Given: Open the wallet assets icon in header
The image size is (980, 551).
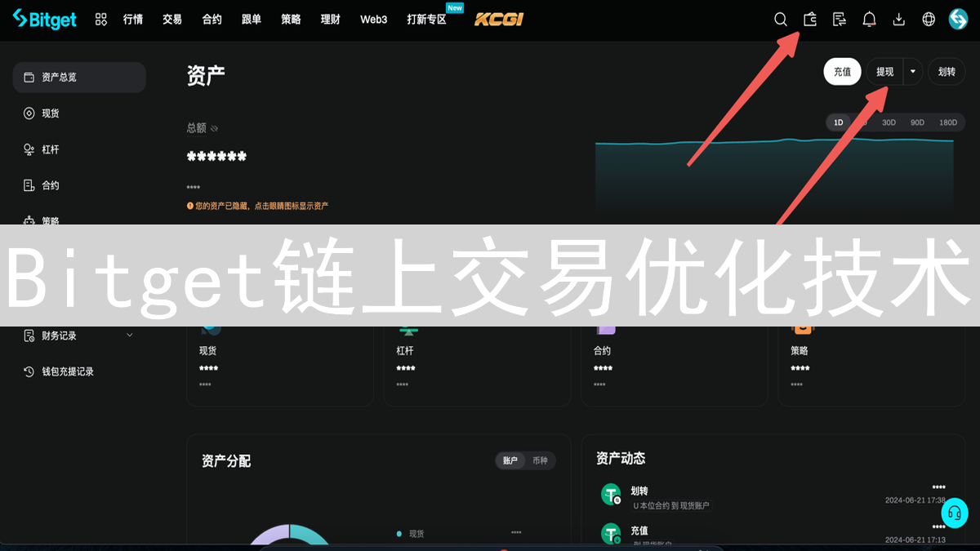Looking at the screenshot, I should pos(810,19).
